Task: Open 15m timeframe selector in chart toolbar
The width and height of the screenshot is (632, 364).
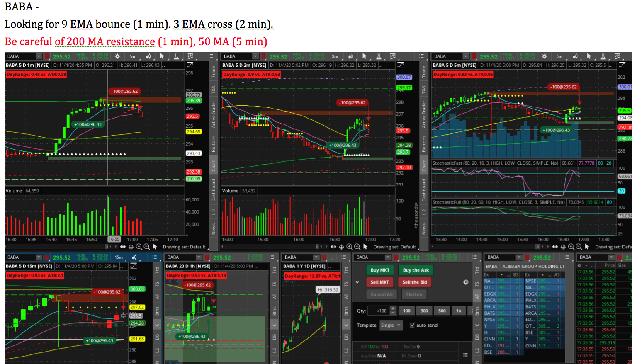Action: [x=119, y=257]
